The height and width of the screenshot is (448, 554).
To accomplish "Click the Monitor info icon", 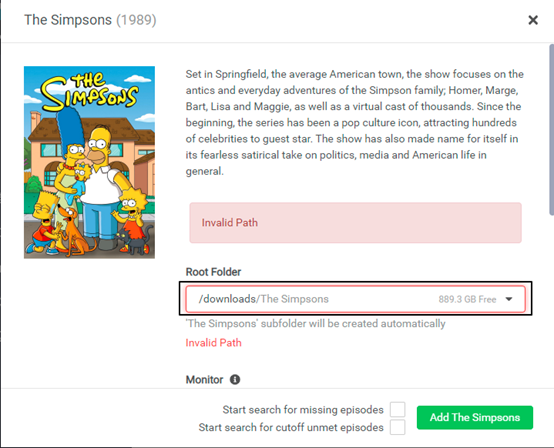I will [235, 379].
